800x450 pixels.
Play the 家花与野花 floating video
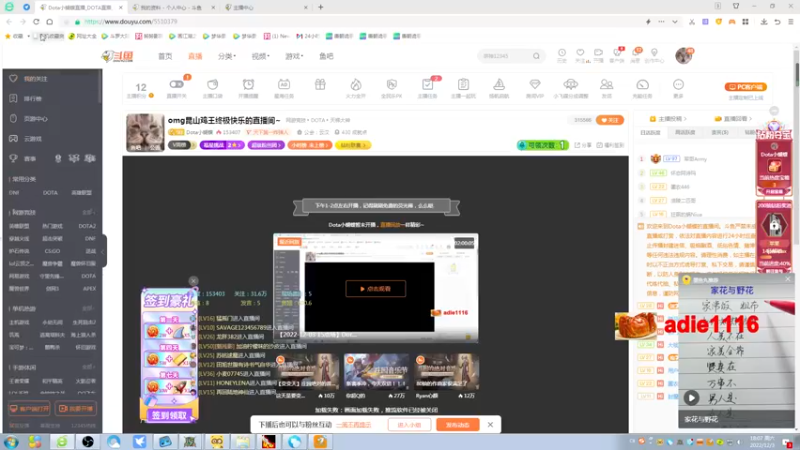[691, 398]
